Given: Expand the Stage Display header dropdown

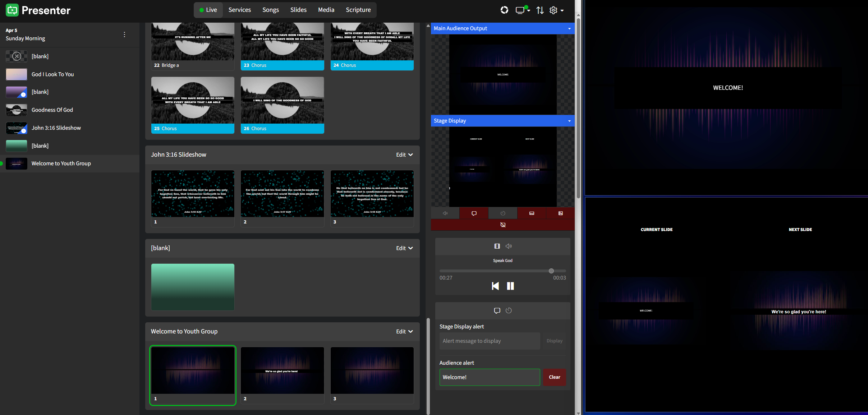Looking at the screenshot, I should 569,121.
